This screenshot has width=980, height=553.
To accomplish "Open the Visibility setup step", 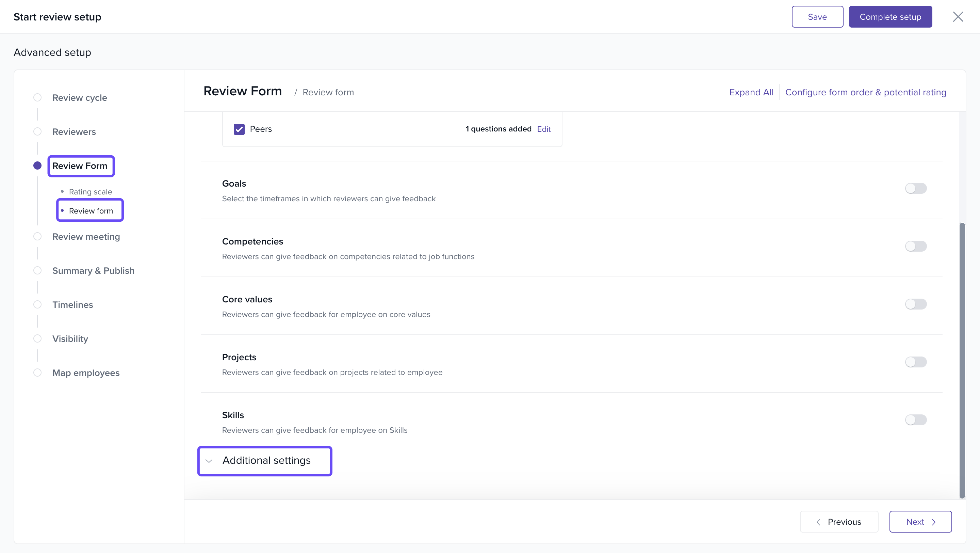I will pos(70,339).
